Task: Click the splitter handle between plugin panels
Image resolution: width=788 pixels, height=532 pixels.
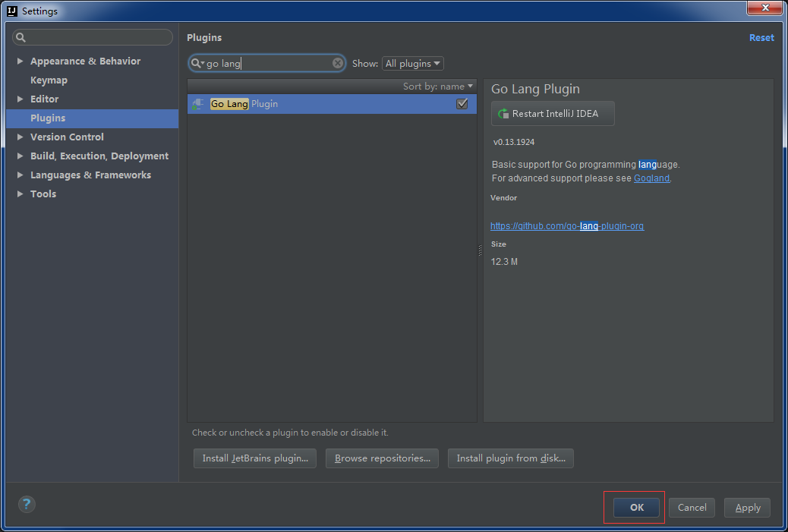Action: coord(480,250)
